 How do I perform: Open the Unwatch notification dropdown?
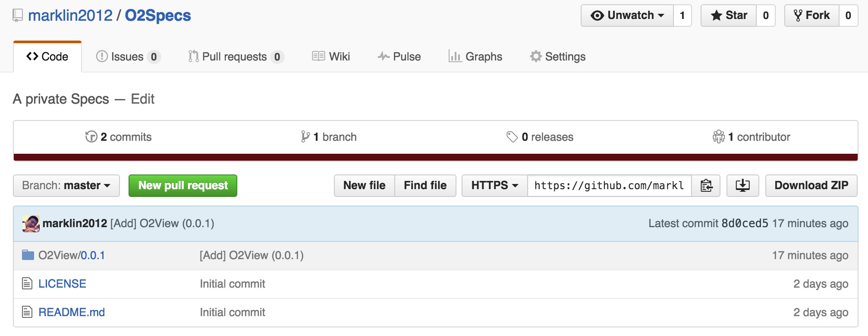coord(627,16)
